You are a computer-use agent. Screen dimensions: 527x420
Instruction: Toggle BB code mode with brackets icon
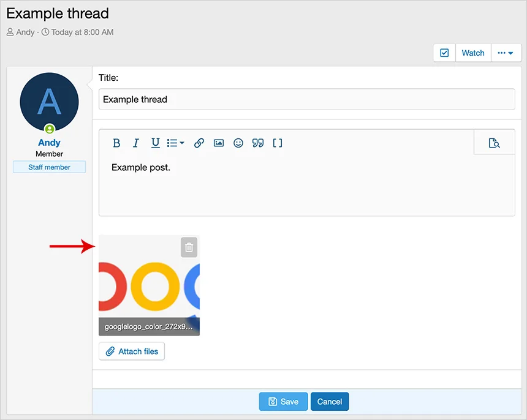pos(278,143)
